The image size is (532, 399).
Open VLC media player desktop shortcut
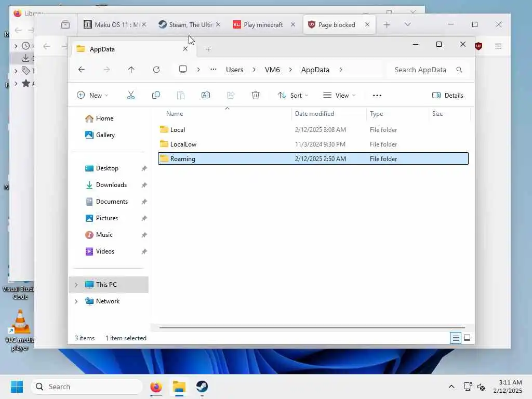click(20, 330)
